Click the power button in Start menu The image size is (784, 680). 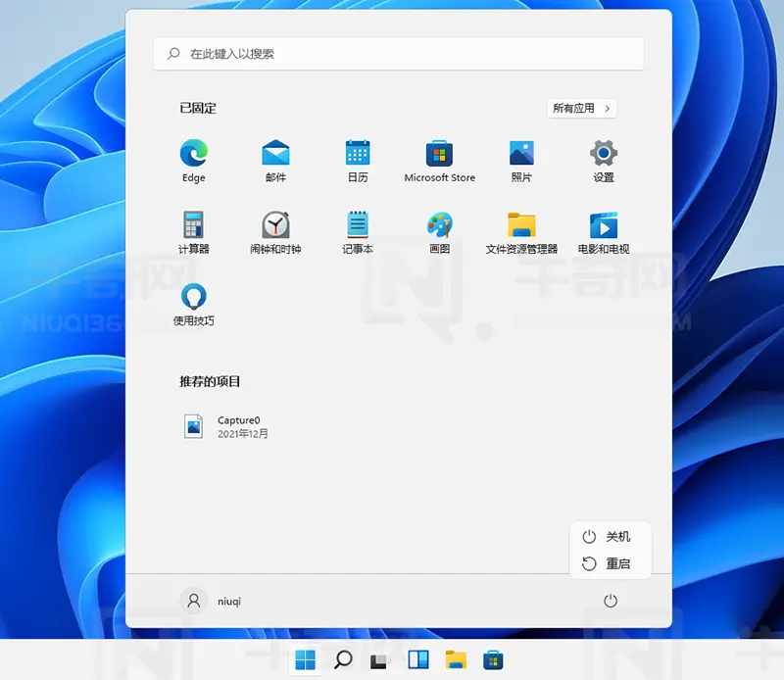(610, 601)
